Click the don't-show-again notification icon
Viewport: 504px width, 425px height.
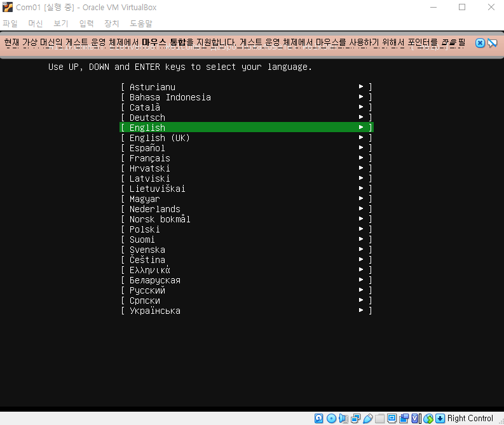492,43
